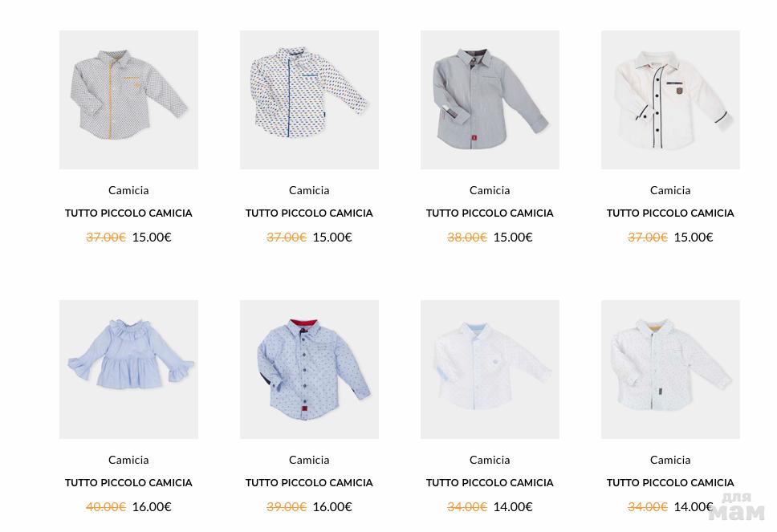
Task: View the white shirt with navy piping image
Action: 670,99
